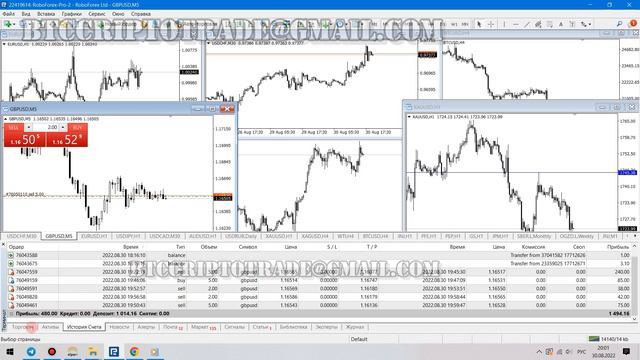Select the text label tool (A)
Viewport: 640px width, 360px height.
(561, 24)
